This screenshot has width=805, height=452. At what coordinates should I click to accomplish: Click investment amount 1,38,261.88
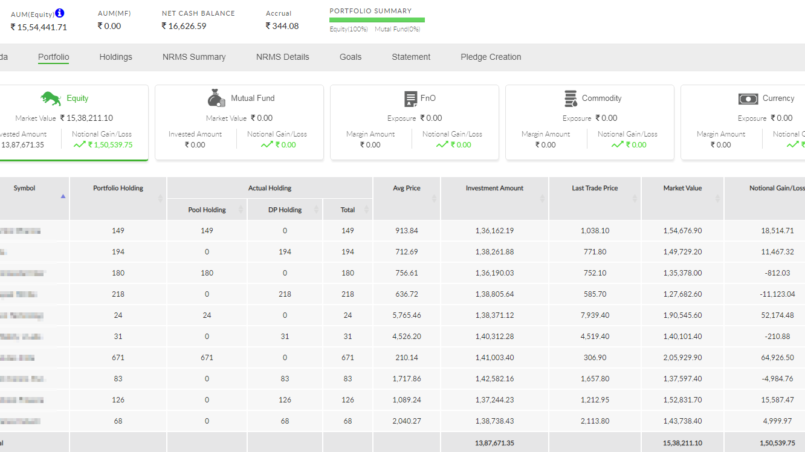(x=494, y=252)
